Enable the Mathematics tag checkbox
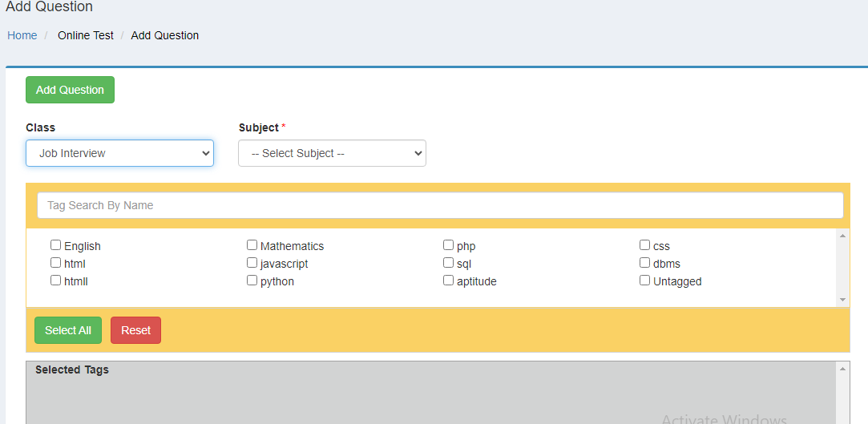 tap(252, 245)
